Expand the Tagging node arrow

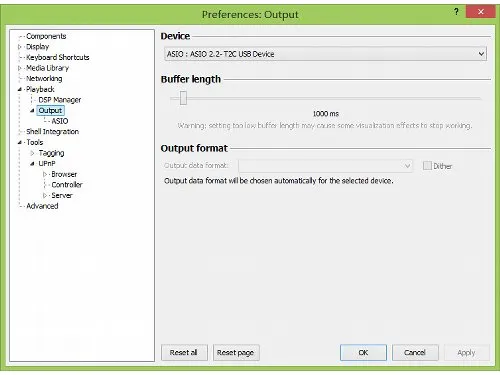[x=32, y=153]
